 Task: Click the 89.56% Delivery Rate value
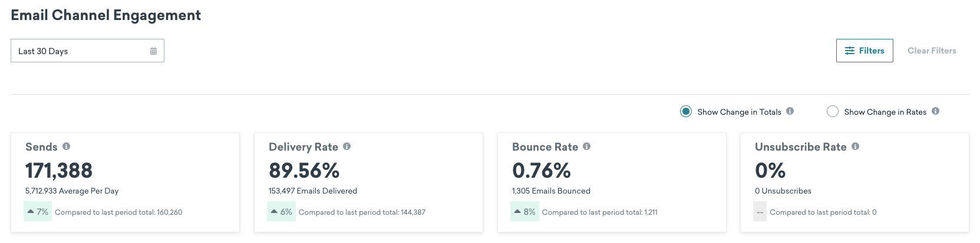coord(304,171)
